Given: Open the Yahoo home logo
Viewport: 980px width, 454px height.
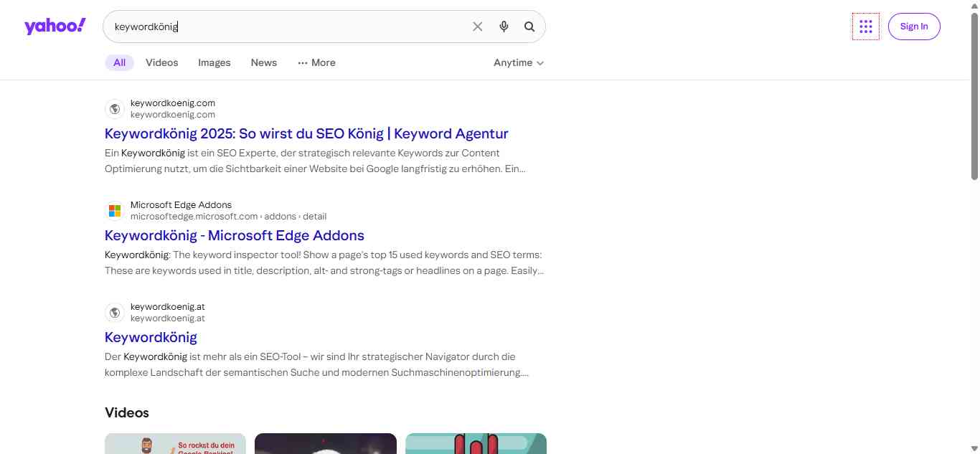Looking at the screenshot, I should click(x=55, y=27).
